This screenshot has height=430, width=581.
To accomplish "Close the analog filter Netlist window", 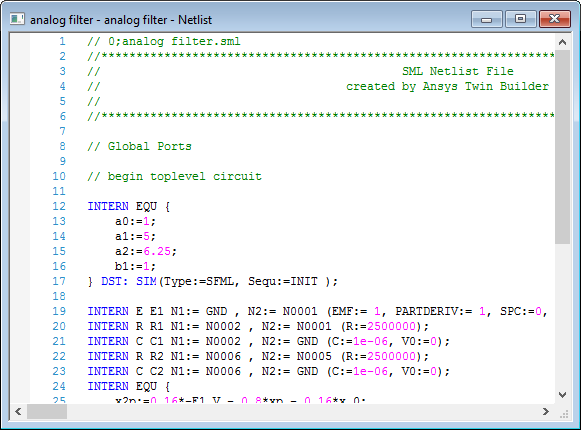I will tap(554, 19).
